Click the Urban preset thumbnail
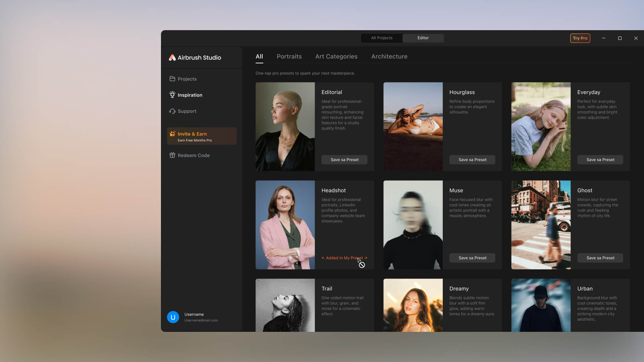The image size is (644, 362). click(541, 305)
